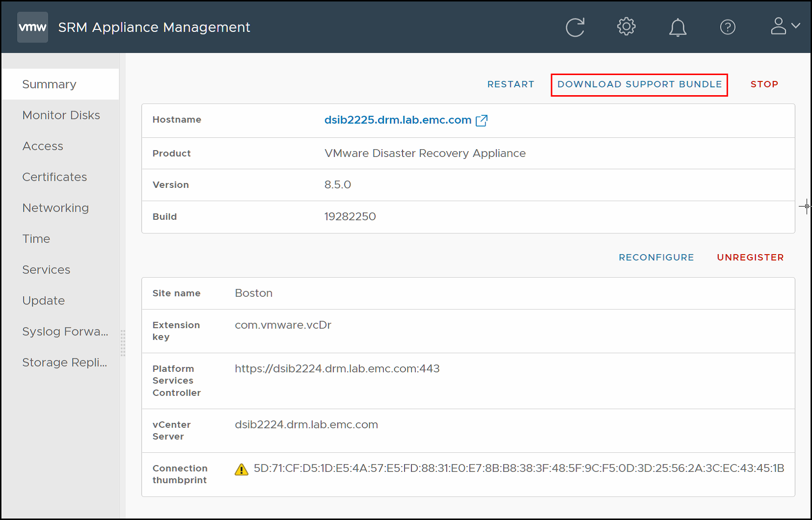812x520 pixels.
Task: Click the refresh icon in the header
Action: coord(575,27)
